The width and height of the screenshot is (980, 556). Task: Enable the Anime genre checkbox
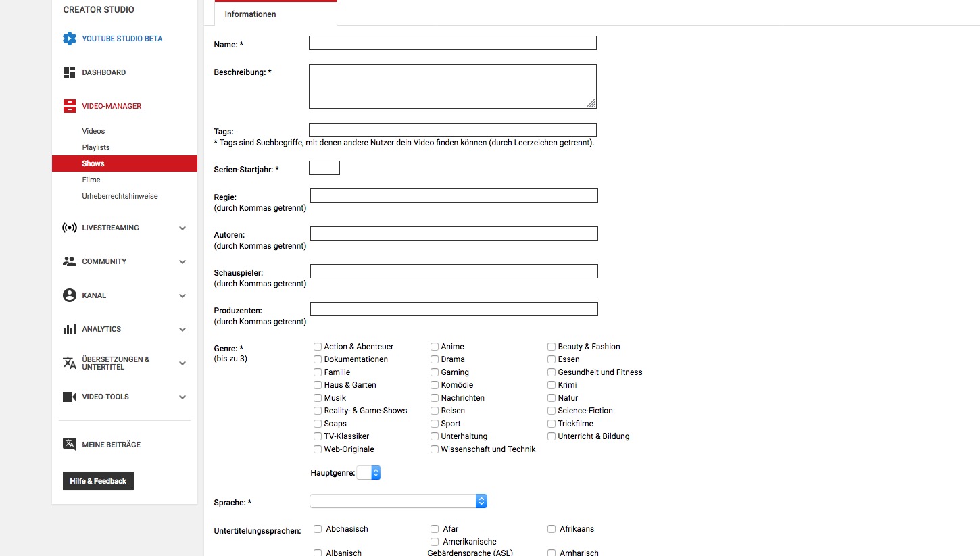[x=435, y=347]
